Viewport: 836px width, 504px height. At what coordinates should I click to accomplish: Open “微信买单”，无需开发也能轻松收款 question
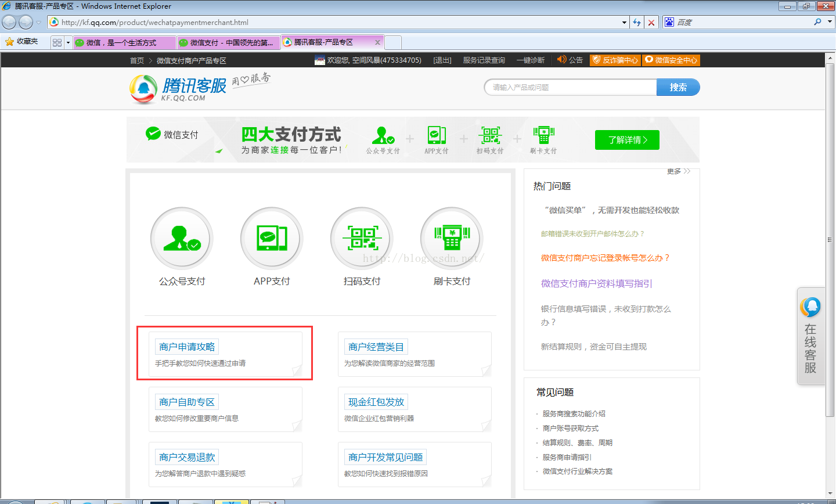click(612, 210)
